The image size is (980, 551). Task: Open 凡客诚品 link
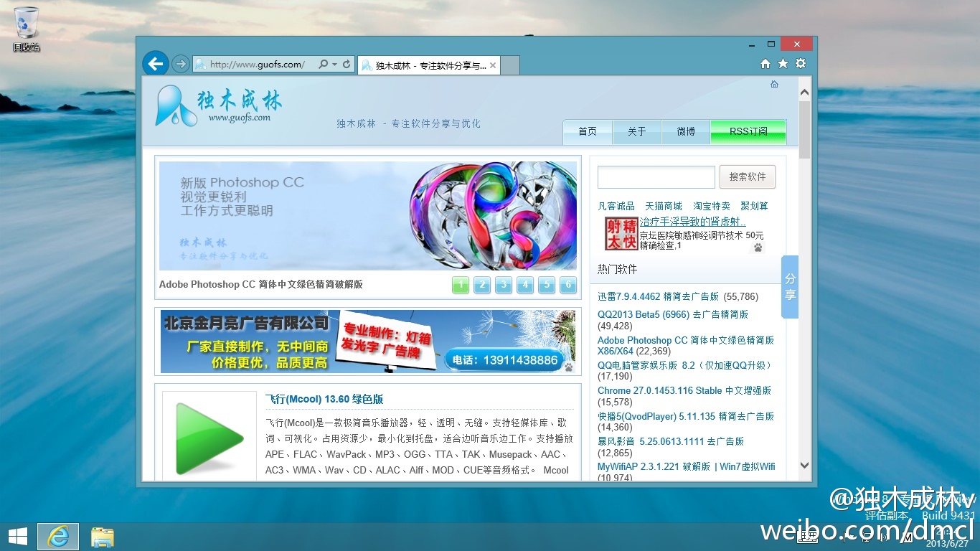coord(616,206)
